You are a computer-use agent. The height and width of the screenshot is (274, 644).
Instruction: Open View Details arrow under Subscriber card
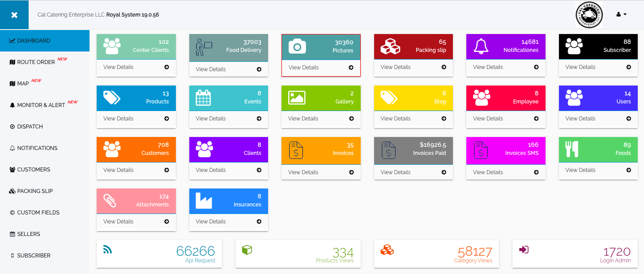[x=628, y=67]
